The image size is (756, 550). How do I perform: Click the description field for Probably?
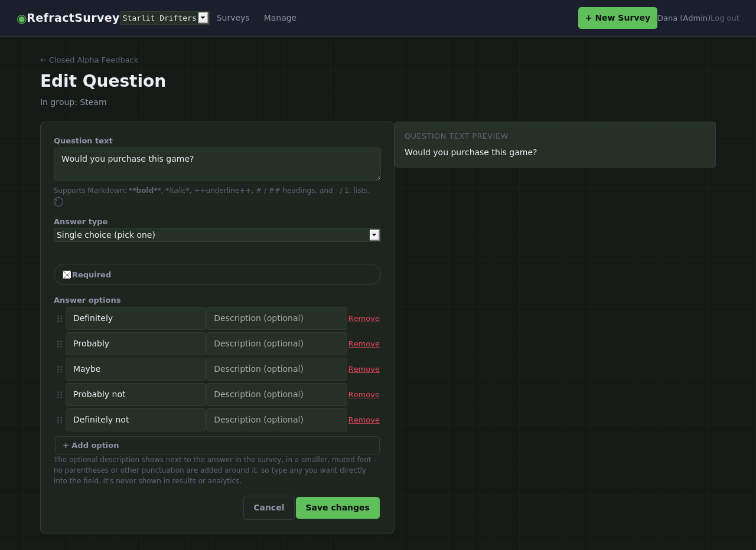coord(276,343)
